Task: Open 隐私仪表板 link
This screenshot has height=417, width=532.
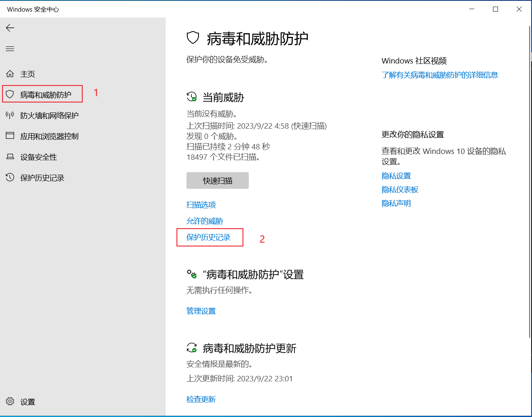Action: [400, 190]
